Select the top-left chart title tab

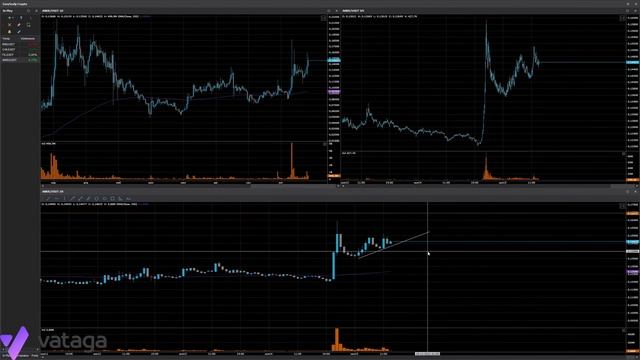(53, 11)
